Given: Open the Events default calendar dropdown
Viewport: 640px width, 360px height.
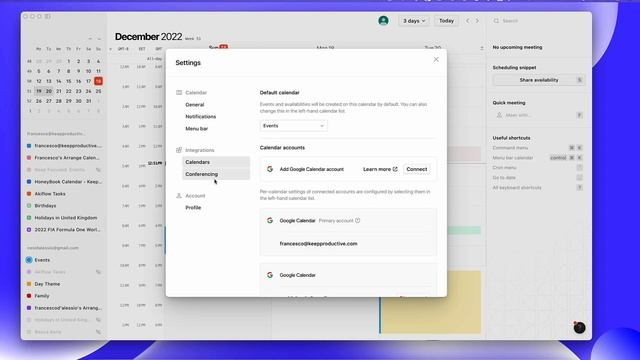Looking at the screenshot, I should (293, 126).
